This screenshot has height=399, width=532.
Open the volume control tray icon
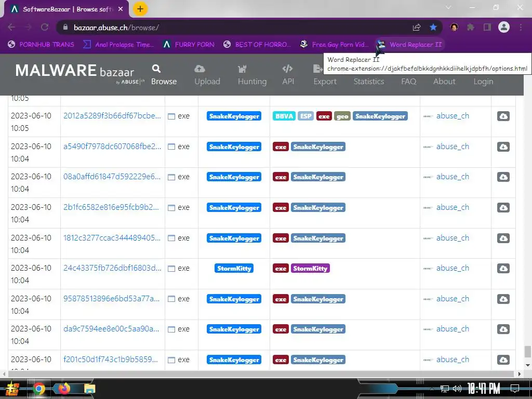coord(457,389)
